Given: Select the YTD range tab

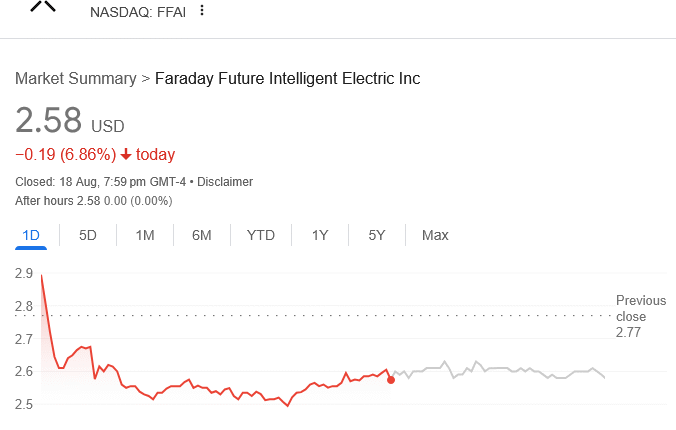Looking at the screenshot, I should 261,236.
